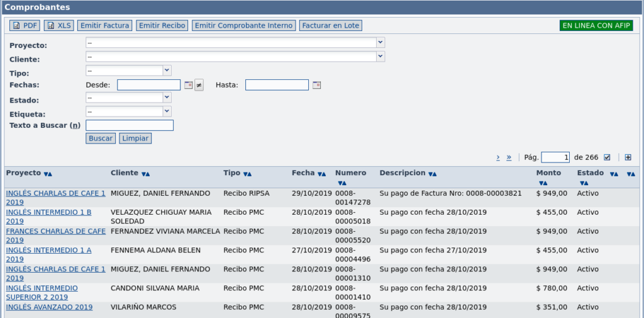Sort arrows beneath the Estado header
Screen dimensions: 644x318
584,183
